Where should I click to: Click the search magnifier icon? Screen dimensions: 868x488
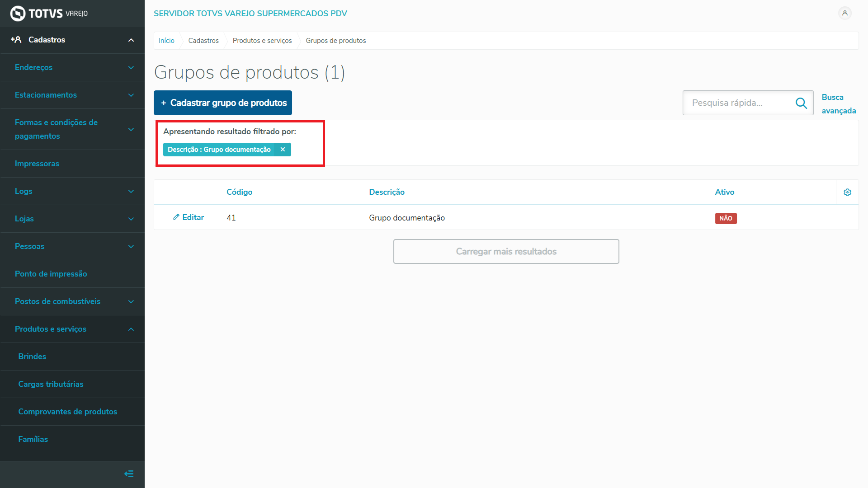pyautogui.click(x=801, y=103)
